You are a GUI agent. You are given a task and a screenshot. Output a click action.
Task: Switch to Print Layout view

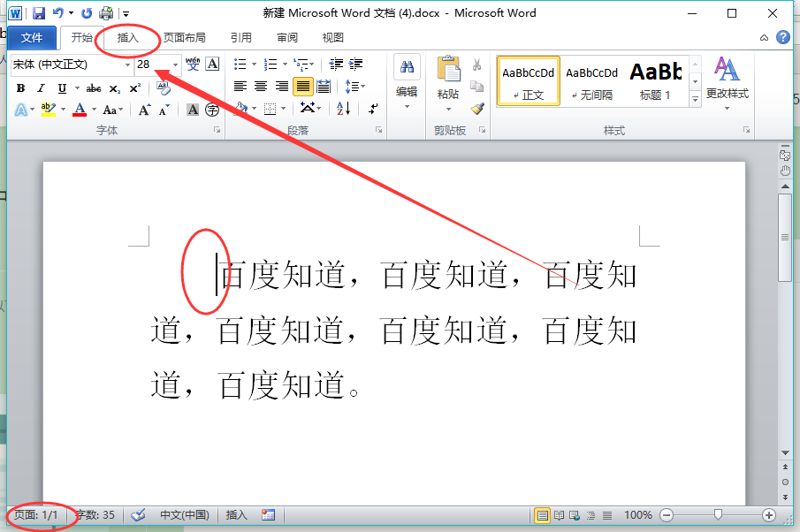(543, 515)
